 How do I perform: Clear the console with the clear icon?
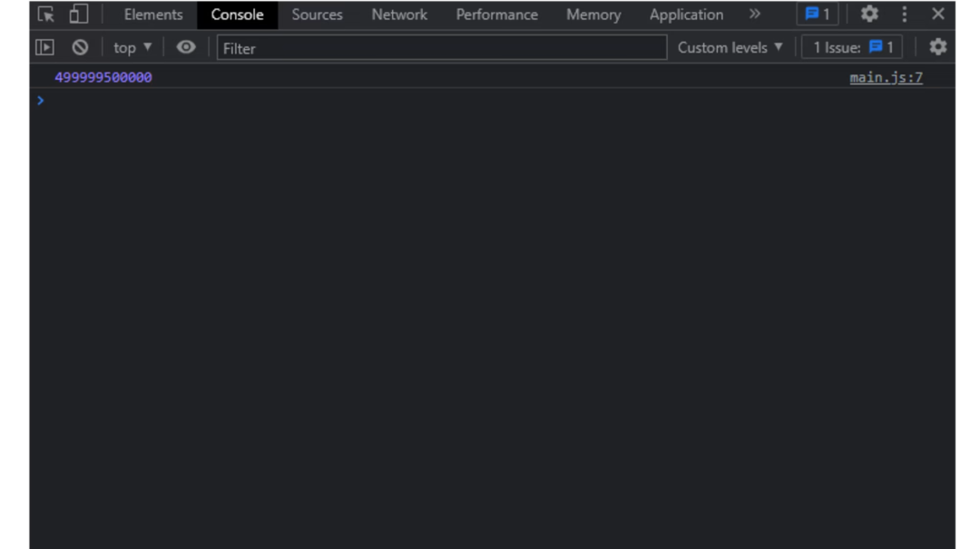coord(80,47)
